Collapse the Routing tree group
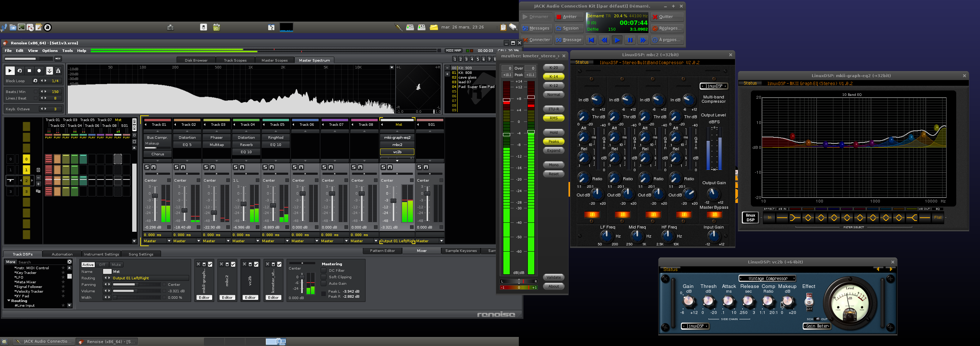Screen dimensions: 980x346 click(x=9, y=301)
